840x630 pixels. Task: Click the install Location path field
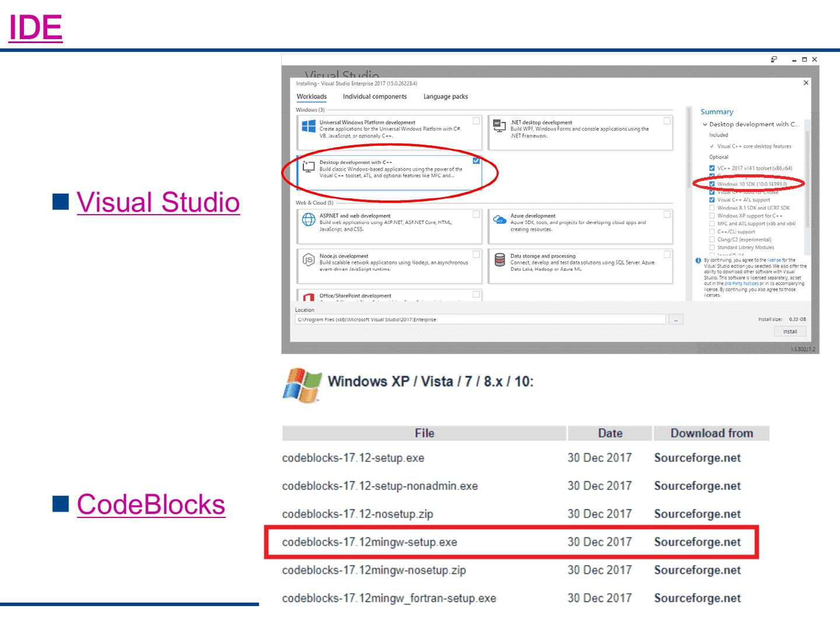pyautogui.click(x=480, y=320)
